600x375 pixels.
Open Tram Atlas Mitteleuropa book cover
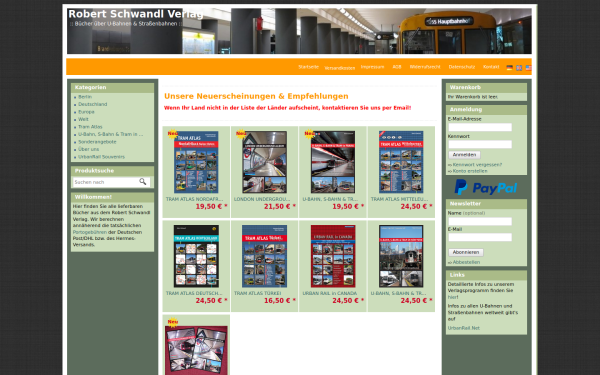[401, 162]
